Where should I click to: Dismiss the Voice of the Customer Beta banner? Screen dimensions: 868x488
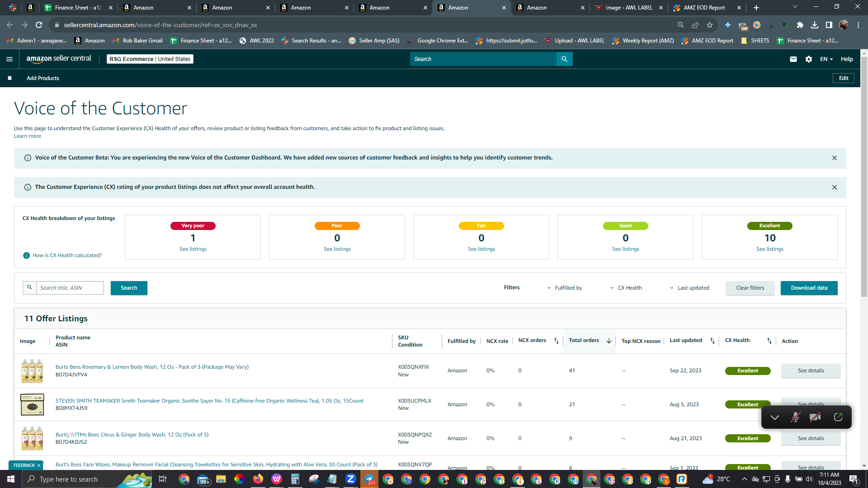coord(835,158)
